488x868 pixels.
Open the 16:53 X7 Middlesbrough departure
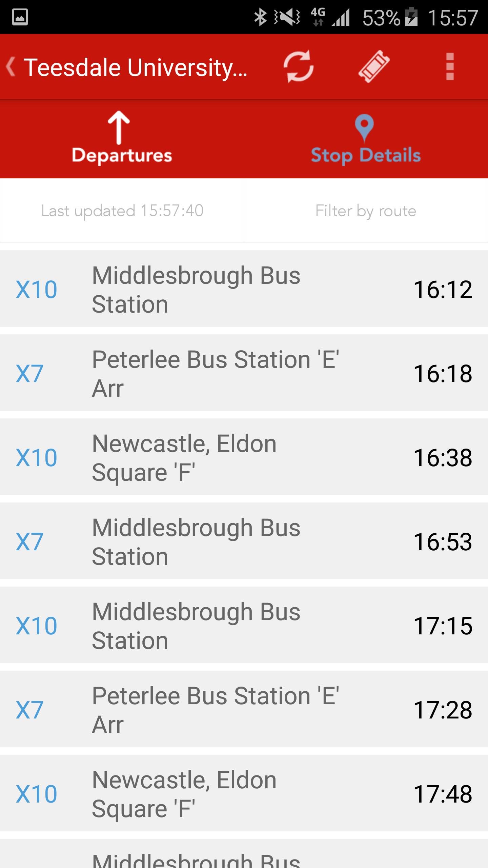[244, 541]
